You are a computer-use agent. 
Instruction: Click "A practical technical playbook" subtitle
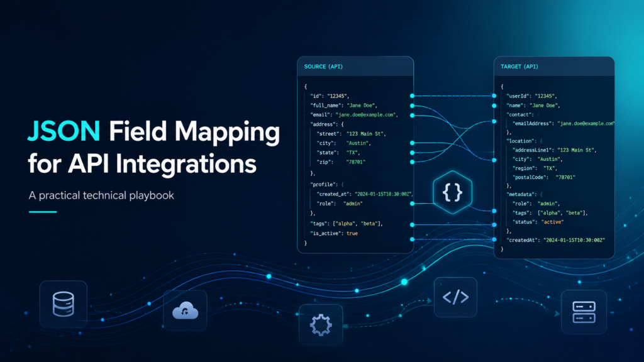pos(101,195)
